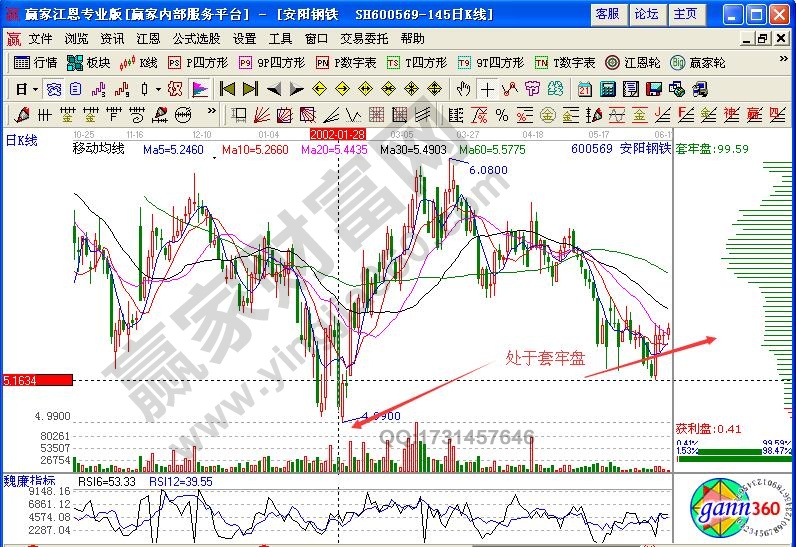Launch the 赢家轮 wheel tool
The height and width of the screenshot is (547, 796).
click(x=697, y=62)
